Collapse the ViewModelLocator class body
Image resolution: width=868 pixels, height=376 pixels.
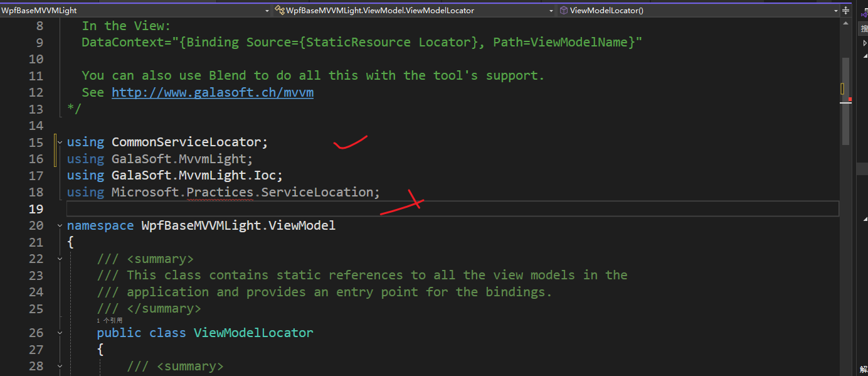coord(59,332)
